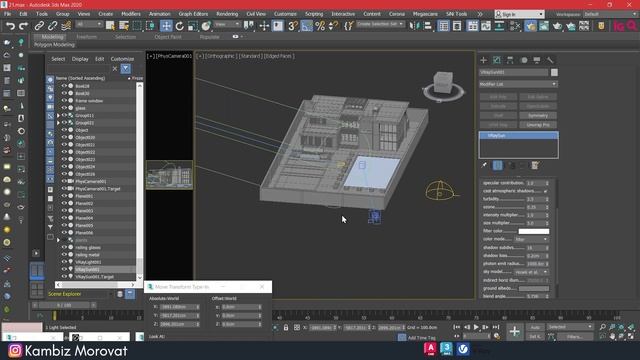This screenshot has width=640, height=360.
Task: Hide VRaySun001.Target with its eye icon
Action: point(64,277)
